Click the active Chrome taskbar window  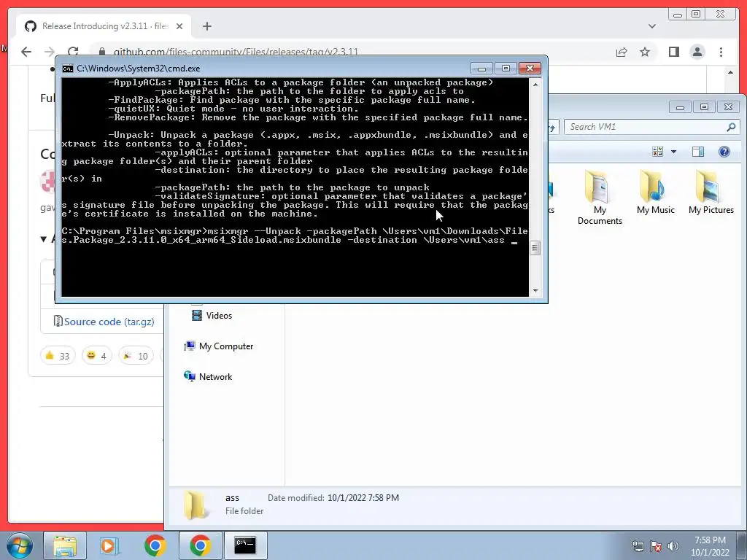click(x=200, y=545)
